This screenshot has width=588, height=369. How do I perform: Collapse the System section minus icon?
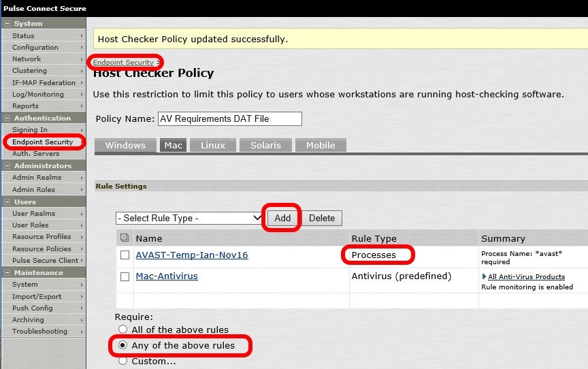[x=7, y=24]
